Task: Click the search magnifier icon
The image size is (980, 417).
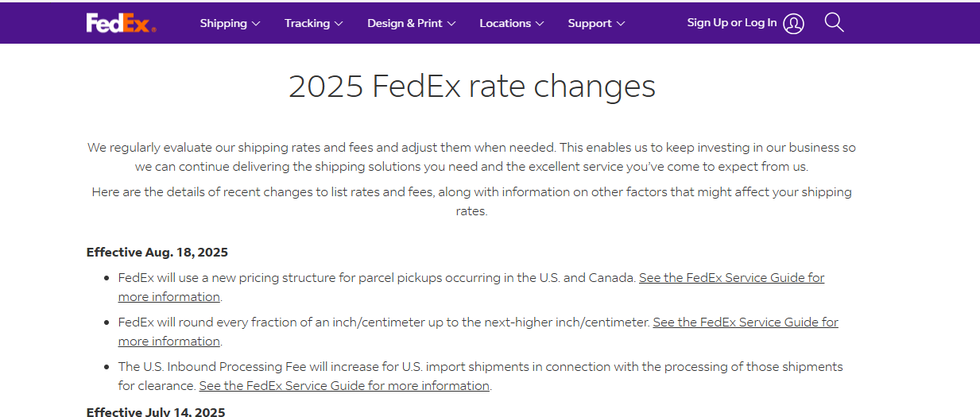Action: tap(834, 22)
